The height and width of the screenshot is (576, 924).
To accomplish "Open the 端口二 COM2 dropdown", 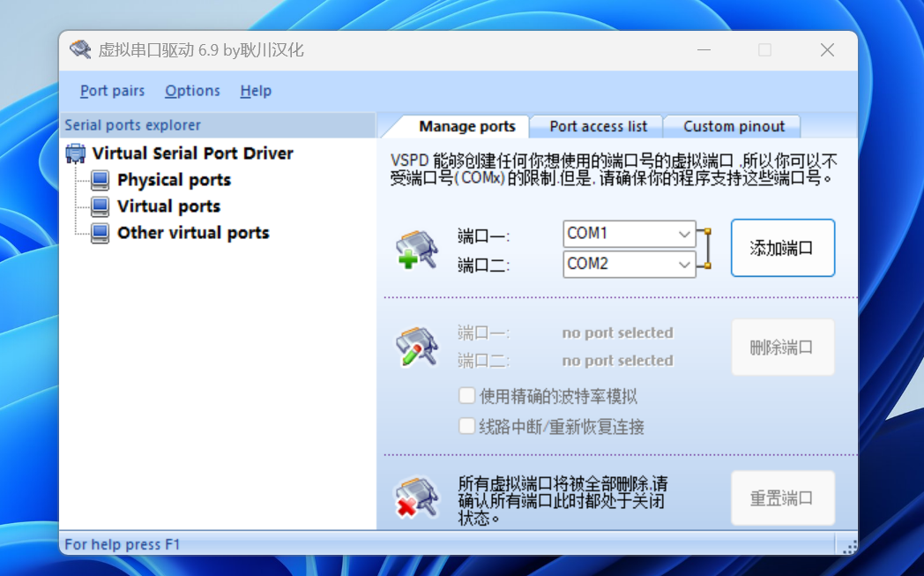I will tap(683, 264).
